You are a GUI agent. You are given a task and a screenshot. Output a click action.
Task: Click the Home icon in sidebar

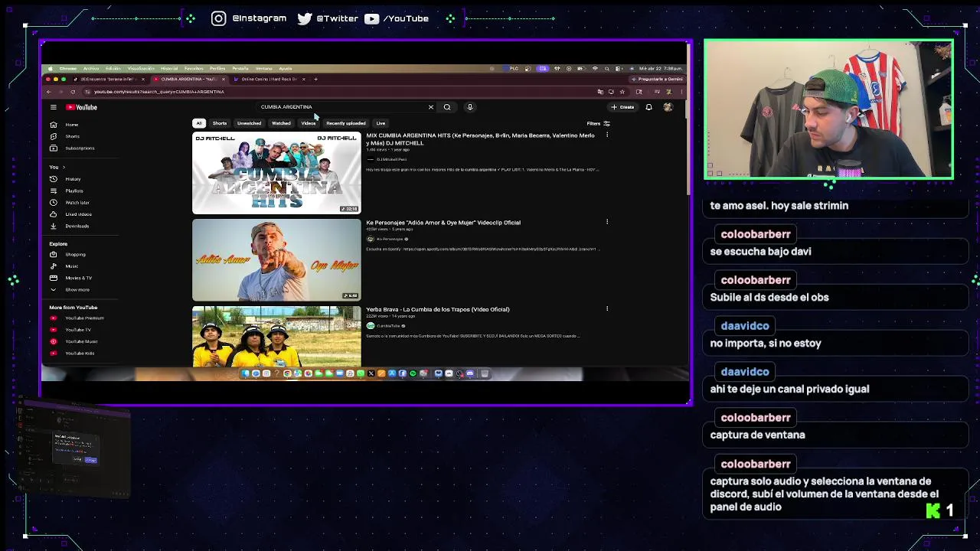[53, 125]
